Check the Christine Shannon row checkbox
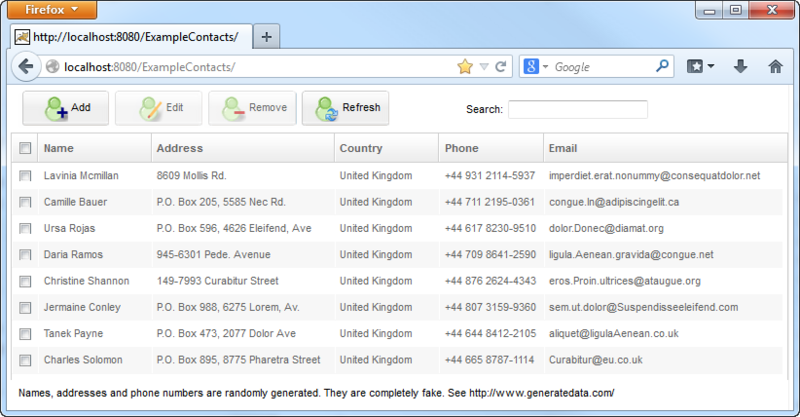This screenshot has width=800, height=417. tap(25, 281)
